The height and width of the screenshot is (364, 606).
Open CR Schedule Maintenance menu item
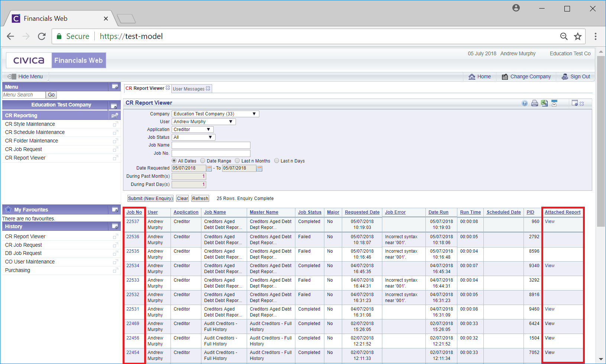pyautogui.click(x=35, y=132)
